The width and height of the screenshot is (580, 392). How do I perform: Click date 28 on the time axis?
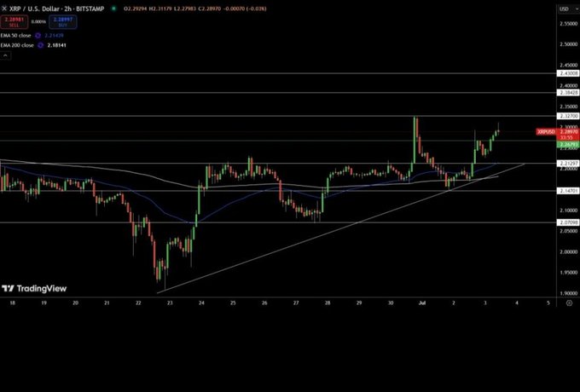point(328,303)
